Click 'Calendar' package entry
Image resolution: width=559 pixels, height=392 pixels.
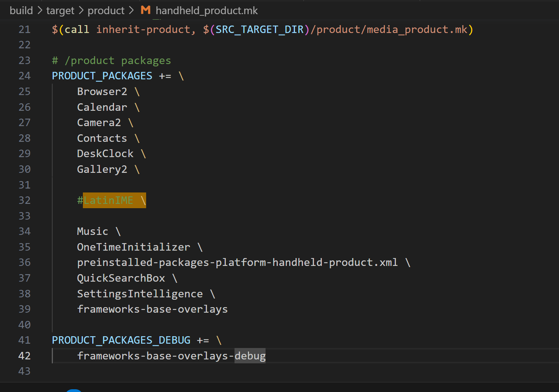pyautogui.click(x=102, y=107)
